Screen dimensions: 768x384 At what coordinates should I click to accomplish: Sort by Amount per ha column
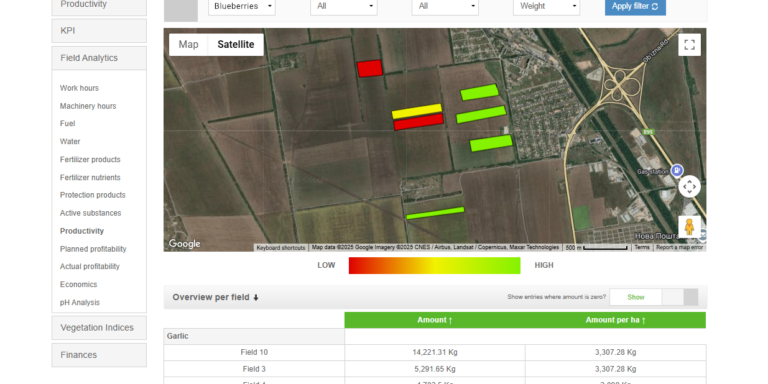616,320
